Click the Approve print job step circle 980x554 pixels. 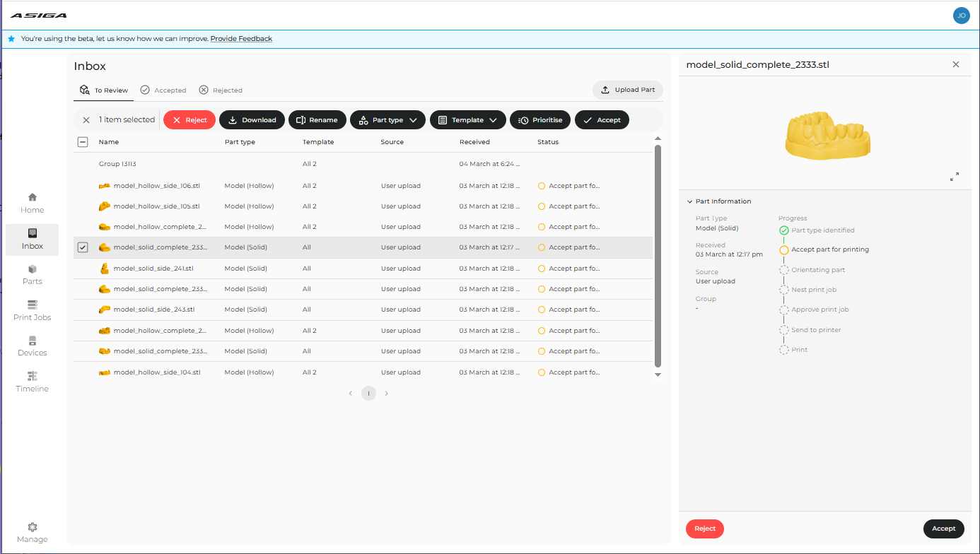click(783, 310)
